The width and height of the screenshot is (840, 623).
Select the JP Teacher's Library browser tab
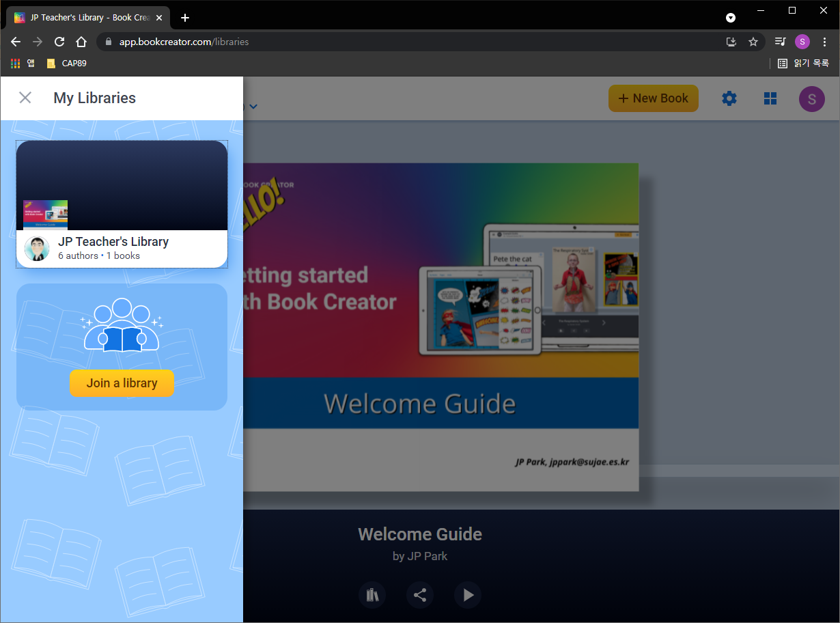click(x=87, y=18)
